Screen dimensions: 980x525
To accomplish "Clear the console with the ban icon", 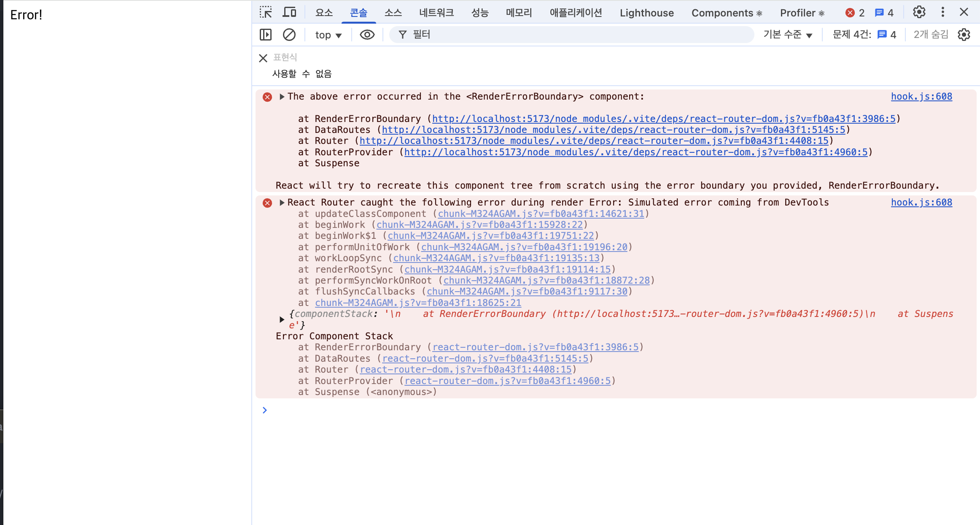I will pos(289,35).
